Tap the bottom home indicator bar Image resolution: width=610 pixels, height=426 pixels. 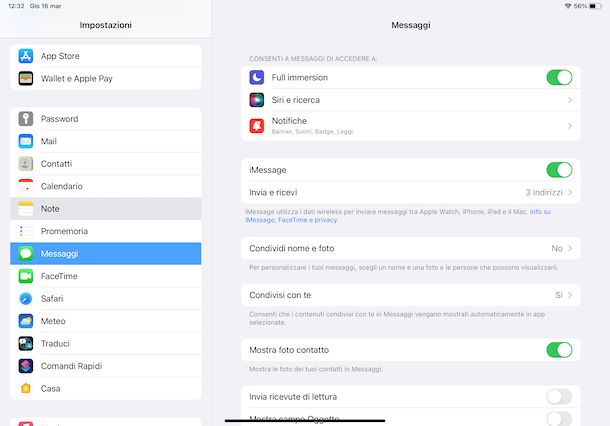click(305, 421)
